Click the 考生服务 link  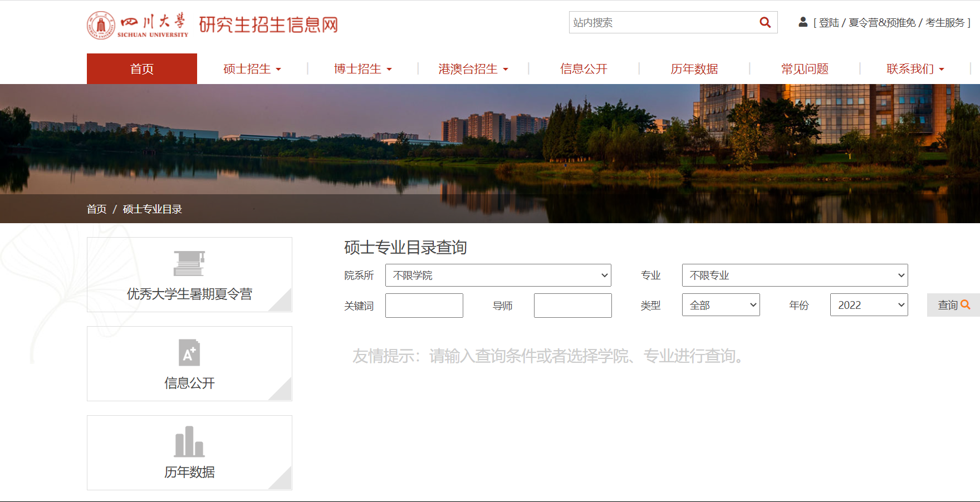(x=944, y=23)
